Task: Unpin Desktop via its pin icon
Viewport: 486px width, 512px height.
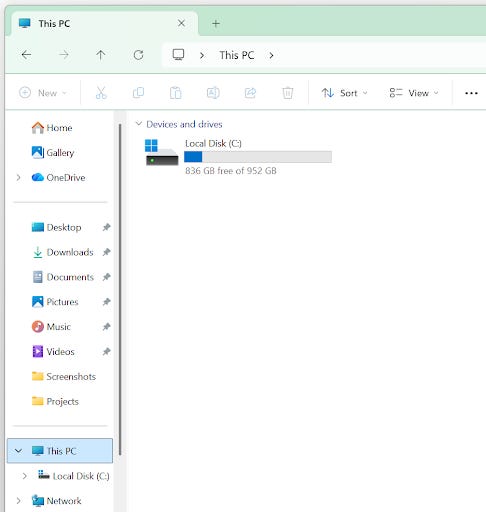Action: (x=106, y=227)
